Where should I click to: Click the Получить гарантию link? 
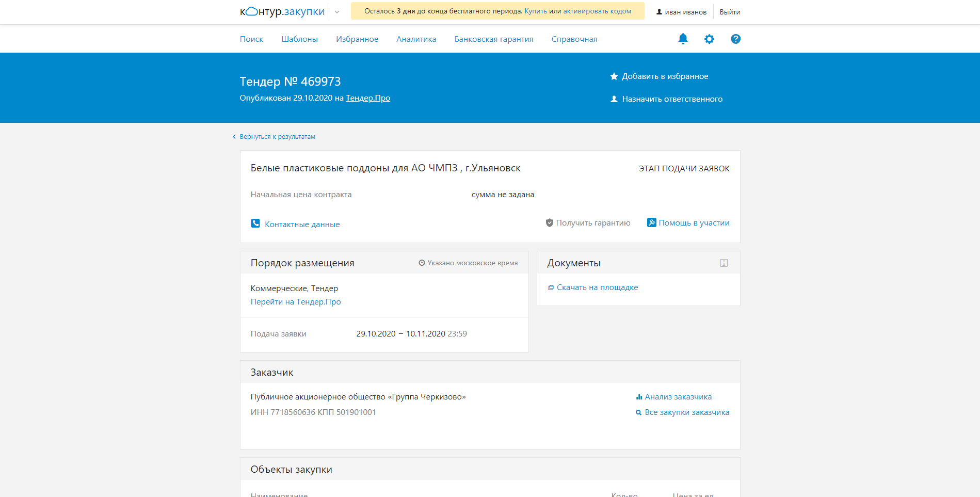click(593, 223)
